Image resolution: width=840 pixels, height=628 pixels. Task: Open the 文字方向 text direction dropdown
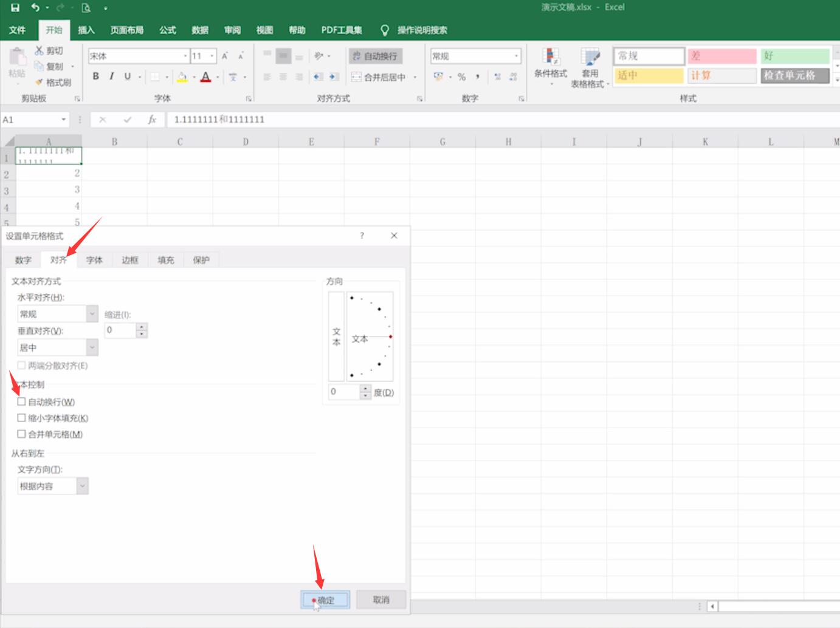[83, 486]
